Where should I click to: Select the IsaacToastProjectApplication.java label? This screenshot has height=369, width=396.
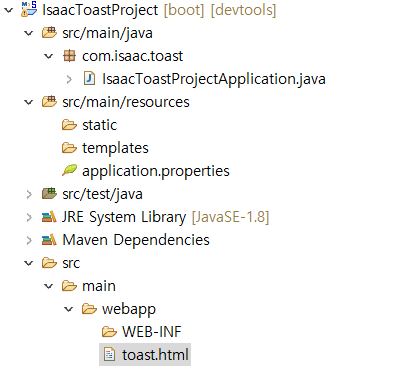(214, 79)
